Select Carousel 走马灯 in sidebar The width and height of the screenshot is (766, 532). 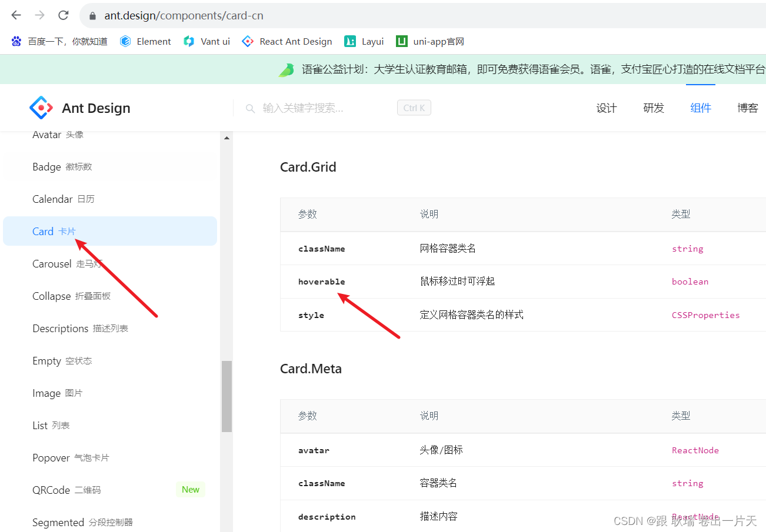(110, 264)
